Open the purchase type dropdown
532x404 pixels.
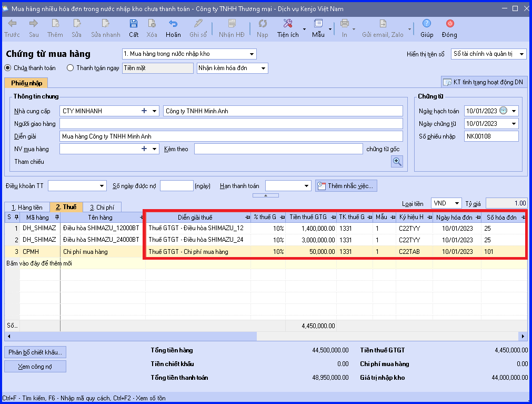(x=252, y=54)
